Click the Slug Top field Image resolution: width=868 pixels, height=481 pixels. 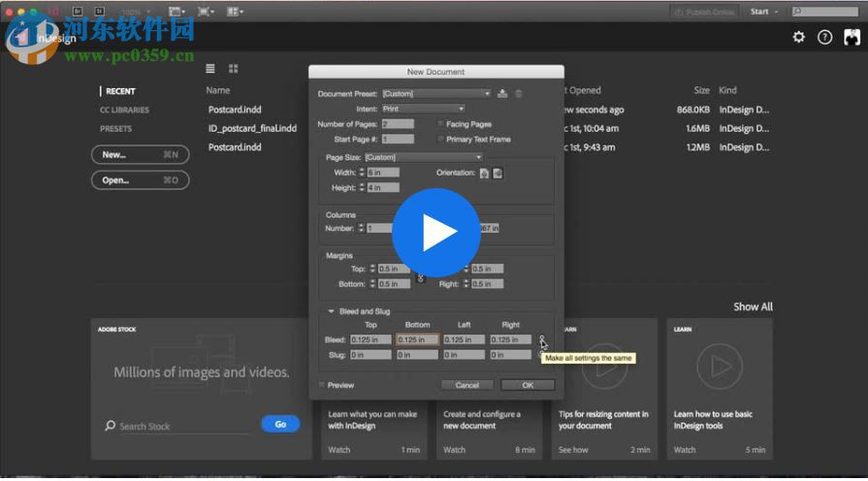(x=370, y=354)
